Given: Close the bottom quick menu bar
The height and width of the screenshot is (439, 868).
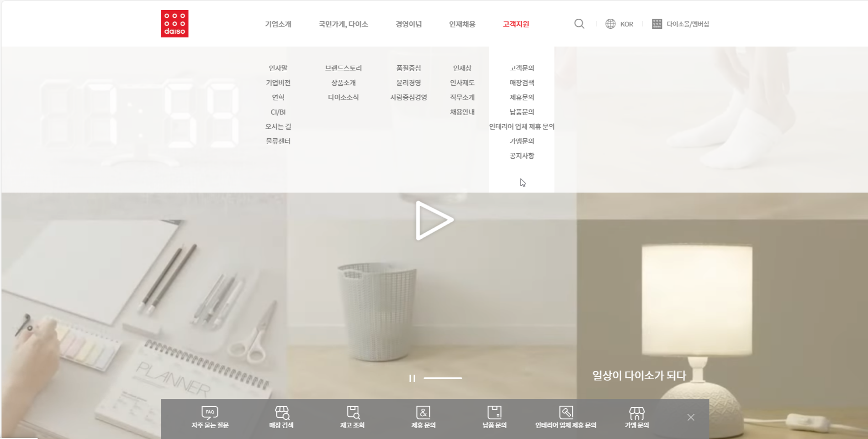Looking at the screenshot, I should coord(691,417).
